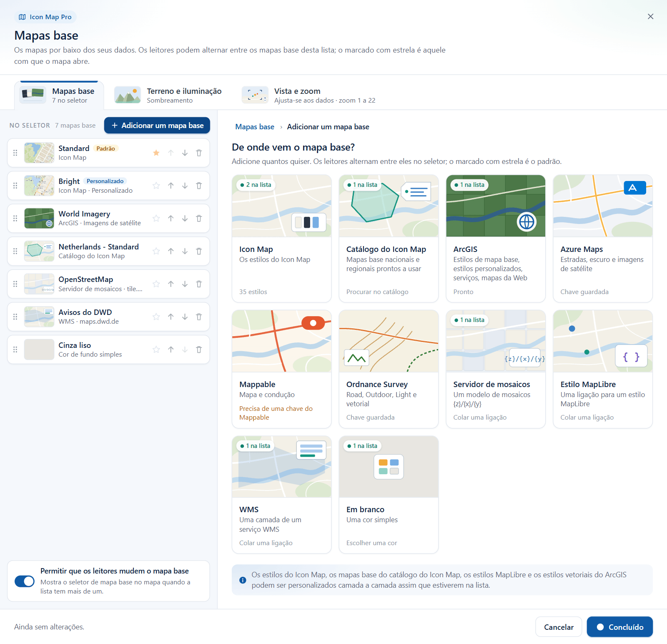The image size is (667, 644).
Task: Delete the World Imagery basemap
Action: (x=199, y=218)
